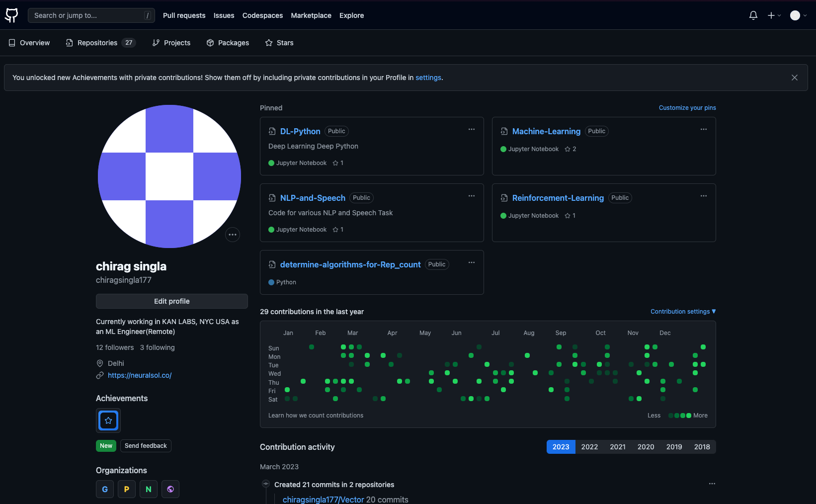Click the darkest legend square near Less
816x504 pixels.
pos(671,416)
